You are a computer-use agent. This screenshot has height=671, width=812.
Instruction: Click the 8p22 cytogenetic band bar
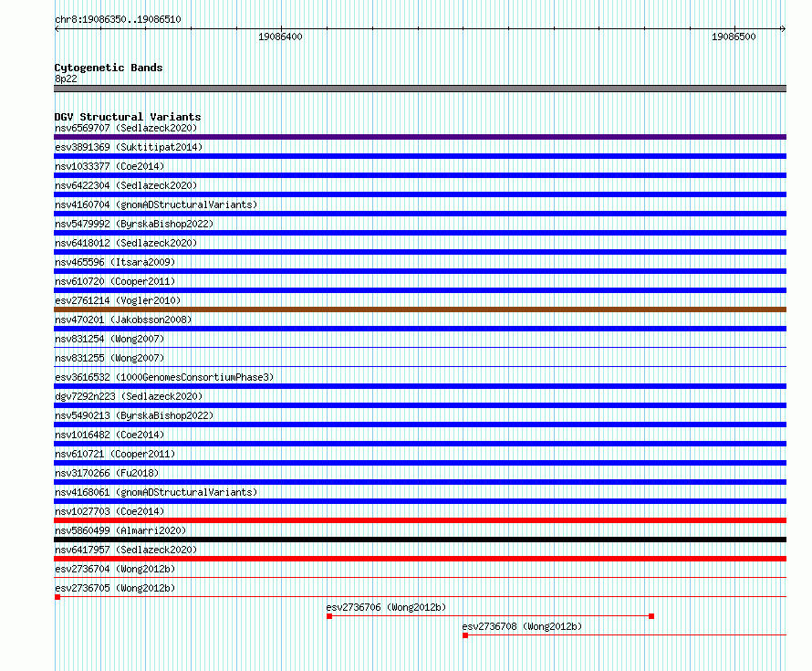(x=420, y=89)
